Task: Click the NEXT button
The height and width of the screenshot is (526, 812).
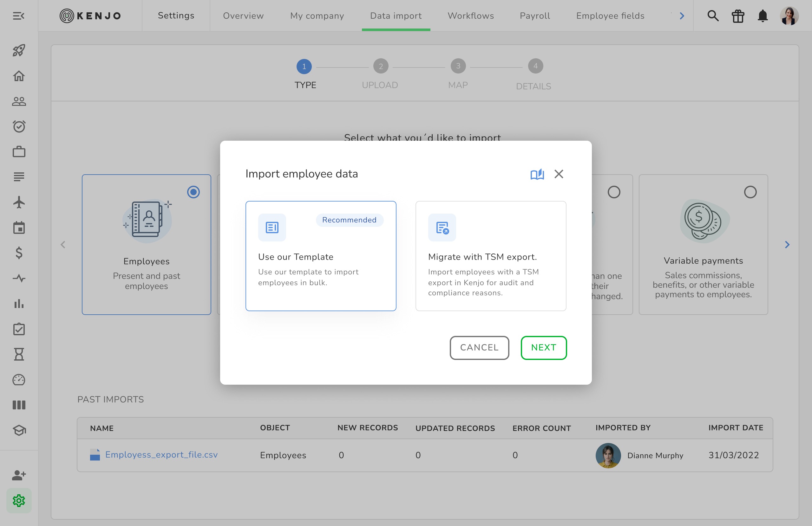Action: tap(543, 347)
